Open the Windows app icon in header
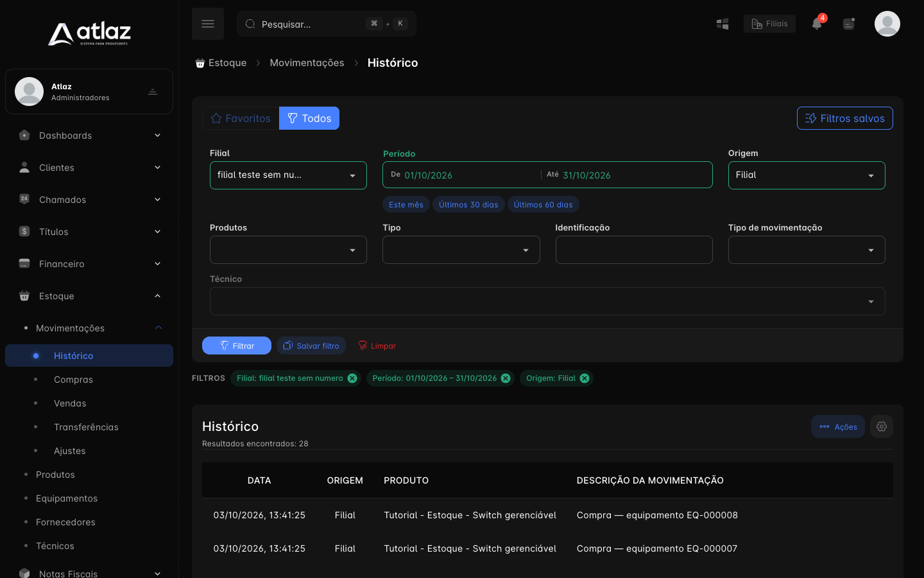Image resolution: width=924 pixels, height=578 pixels. point(723,24)
